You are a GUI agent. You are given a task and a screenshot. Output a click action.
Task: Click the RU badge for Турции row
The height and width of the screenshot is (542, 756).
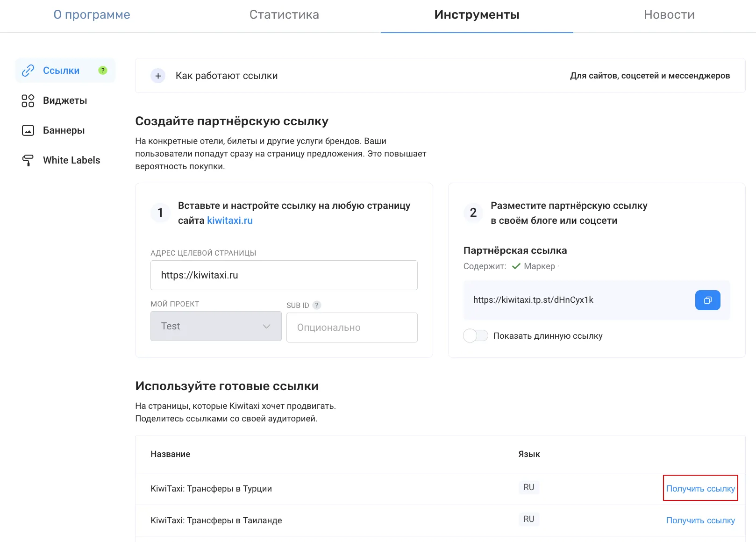tap(529, 487)
